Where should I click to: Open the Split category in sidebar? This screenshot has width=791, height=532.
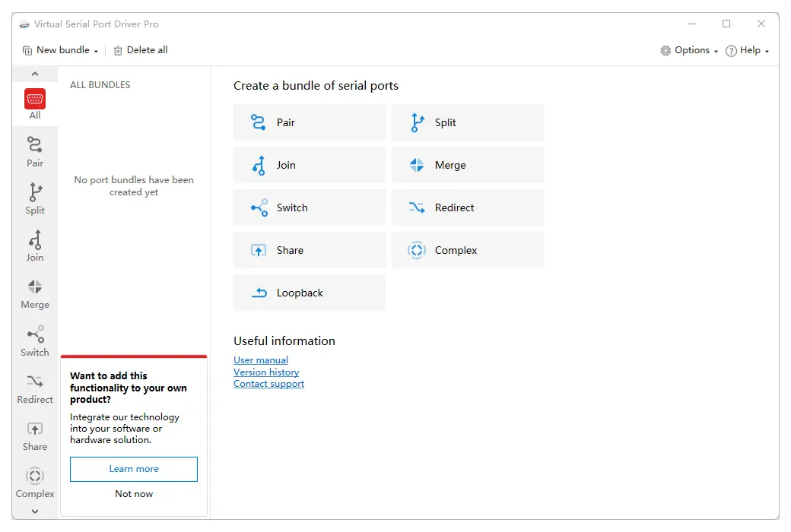(35, 199)
